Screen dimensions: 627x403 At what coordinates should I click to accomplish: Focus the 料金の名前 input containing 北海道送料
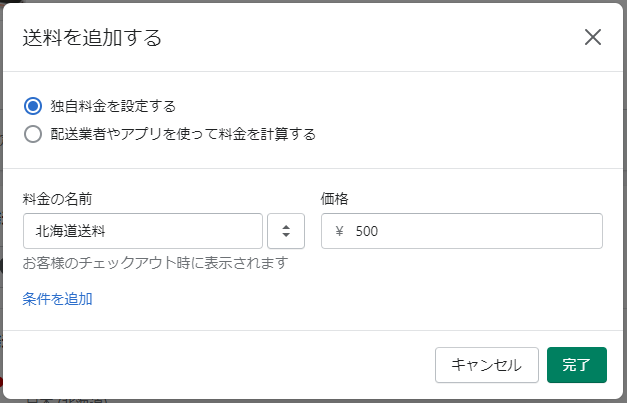click(x=143, y=231)
